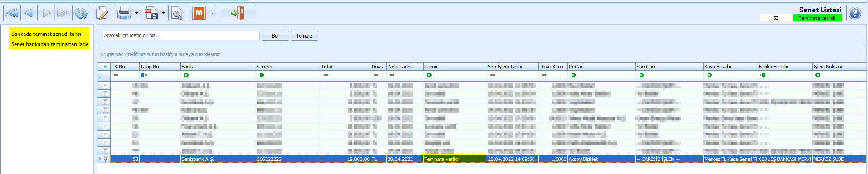Click Durum column filter operator icon

click(429, 75)
